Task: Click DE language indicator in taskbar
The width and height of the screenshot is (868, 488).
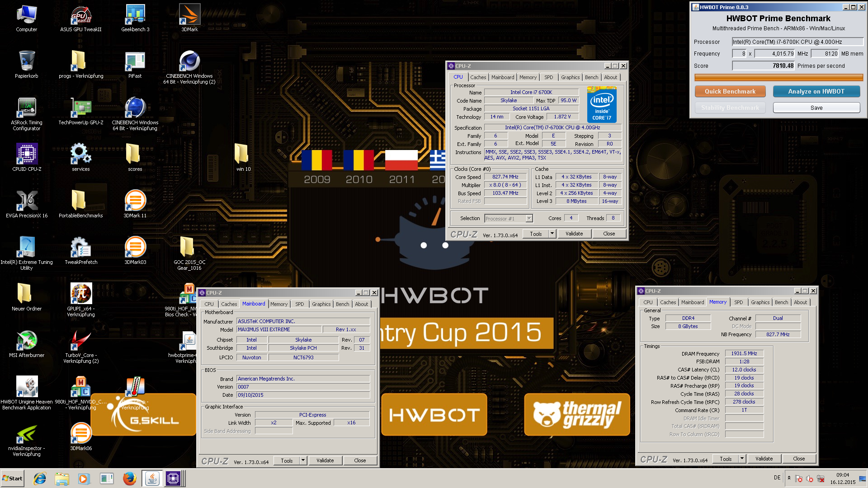Action: click(777, 478)
